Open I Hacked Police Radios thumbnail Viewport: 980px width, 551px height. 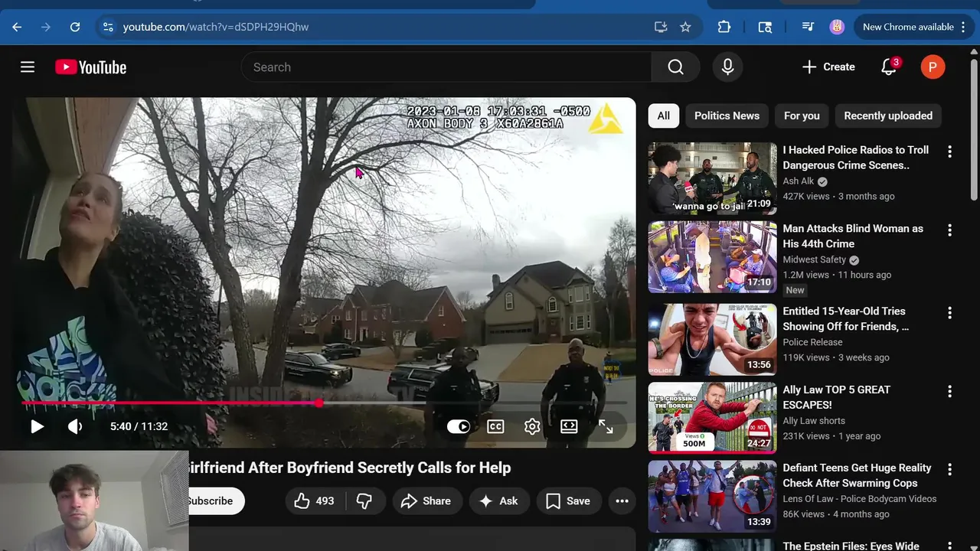coord(712,178)
